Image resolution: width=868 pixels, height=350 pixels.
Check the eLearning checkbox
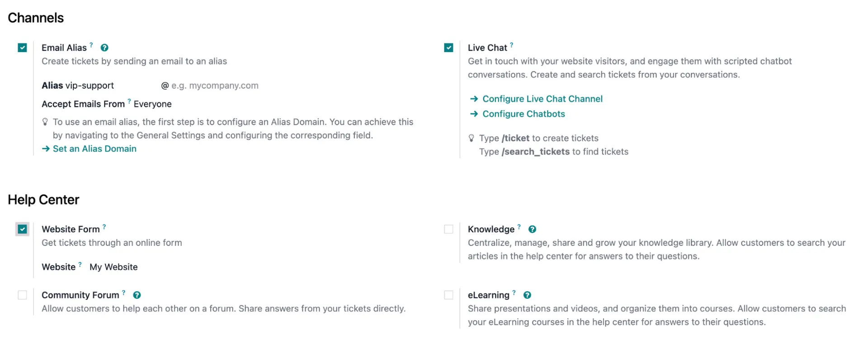pyautogui.click(x=448, y=295)
